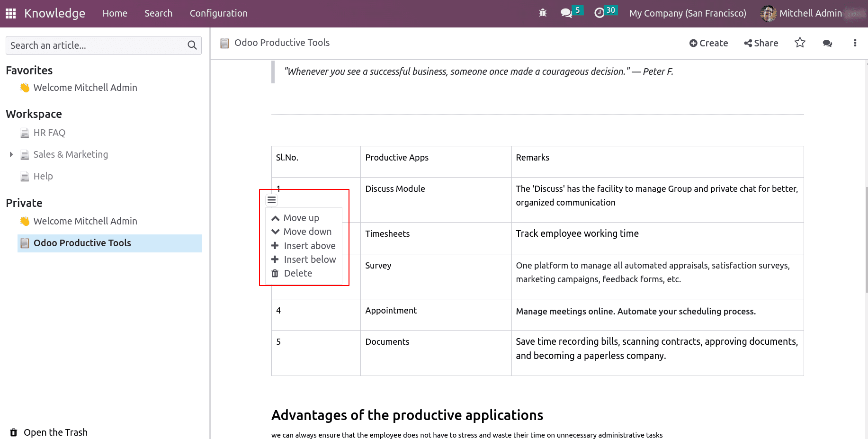Open the Search menu

(x=159, y=13)
